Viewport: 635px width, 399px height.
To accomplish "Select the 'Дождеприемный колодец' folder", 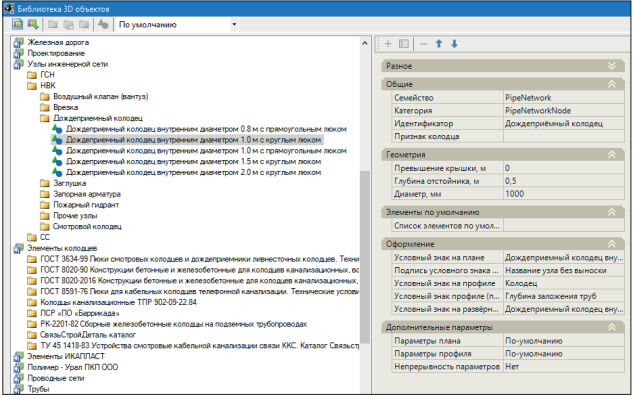I will pyautogui.click(x=98, y=118).
